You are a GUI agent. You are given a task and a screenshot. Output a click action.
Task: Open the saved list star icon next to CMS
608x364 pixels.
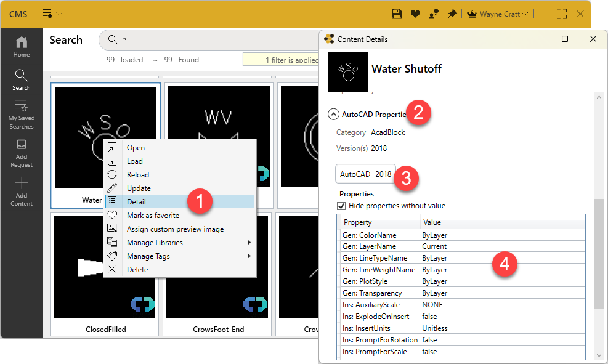[x=47, y=14]
